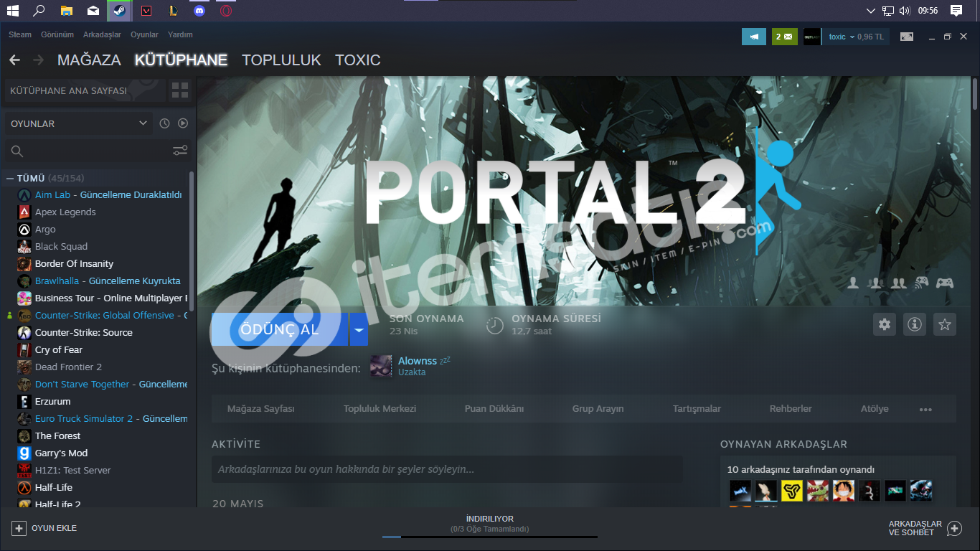Open Windows Start menu
Viewport: 980px width, 551px height.
coord(13,11)
